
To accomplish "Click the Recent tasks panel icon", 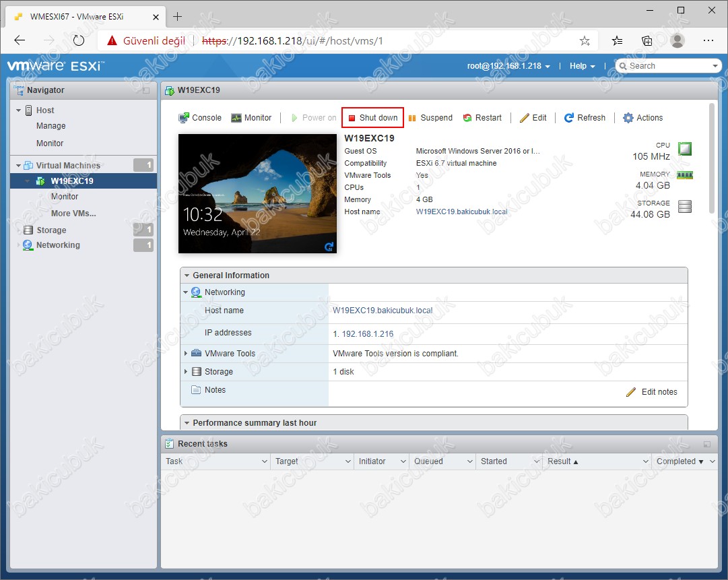I will coord(170,444).
